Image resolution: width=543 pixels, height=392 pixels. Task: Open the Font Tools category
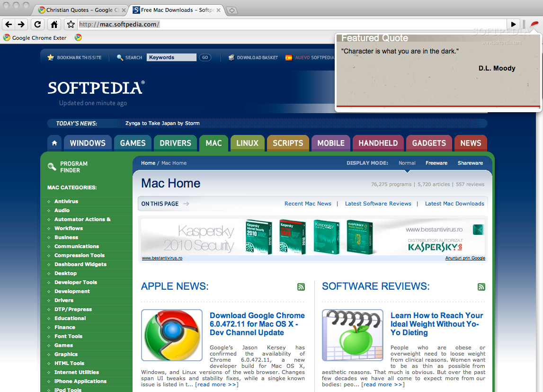point(68,336)
